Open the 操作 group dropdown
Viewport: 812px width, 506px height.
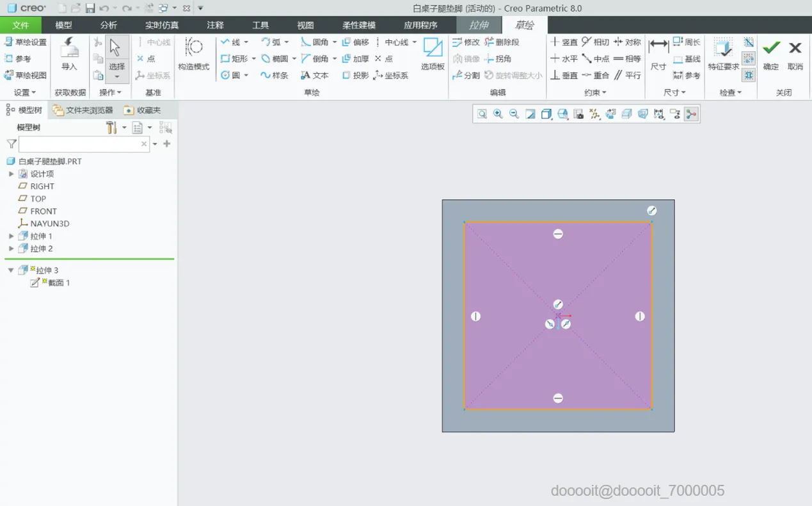coord(110,92)
